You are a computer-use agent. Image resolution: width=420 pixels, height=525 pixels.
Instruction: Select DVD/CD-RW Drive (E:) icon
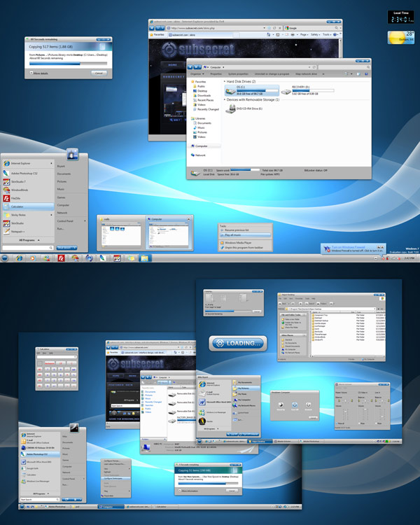[x=230, y=108]
